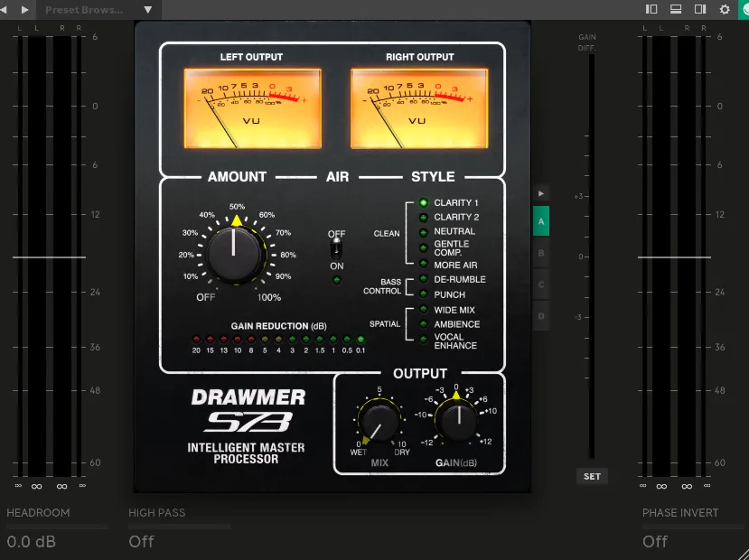This screenshot has width=749, height=560.
Task: Click the SET button under the gain meter
Action: click(592, 476)
